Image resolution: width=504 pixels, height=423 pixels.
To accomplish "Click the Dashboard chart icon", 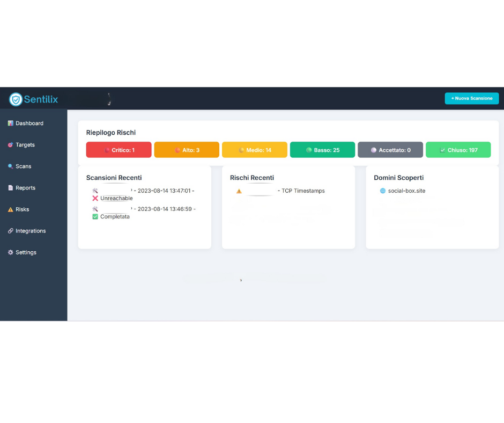I will coord(10,123).
